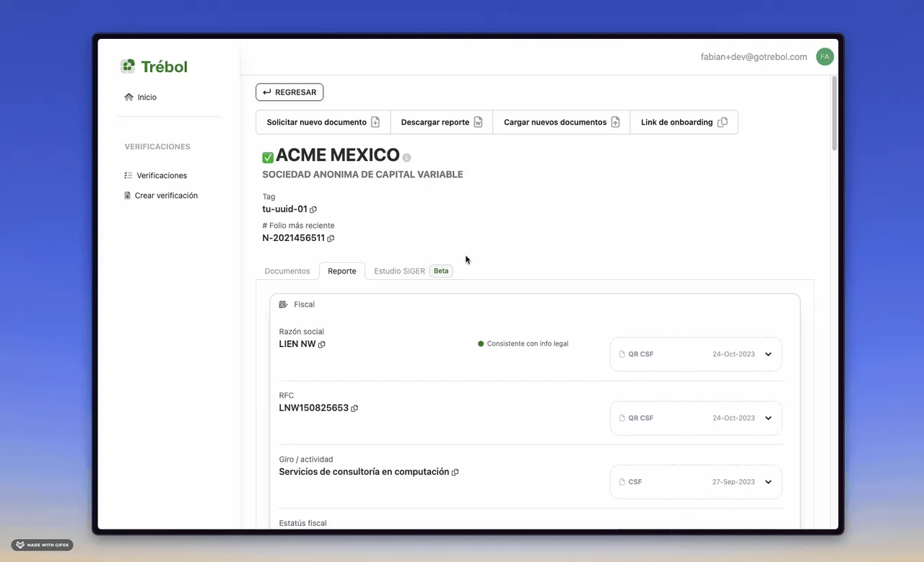Copy folio N-2021456511

[x=331, y=238]
